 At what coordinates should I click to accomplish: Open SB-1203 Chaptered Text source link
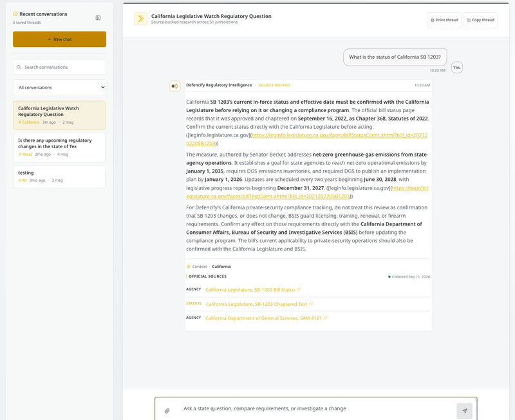256,304
